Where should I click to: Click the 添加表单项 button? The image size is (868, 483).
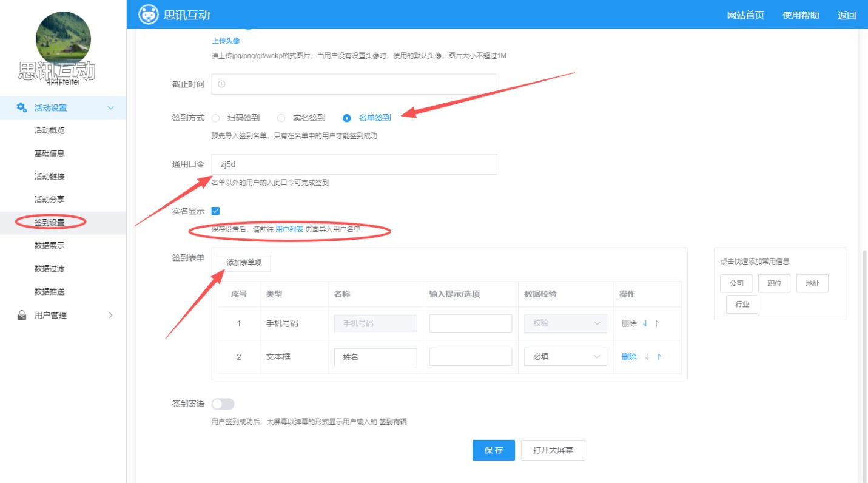(x=244, y=263)
